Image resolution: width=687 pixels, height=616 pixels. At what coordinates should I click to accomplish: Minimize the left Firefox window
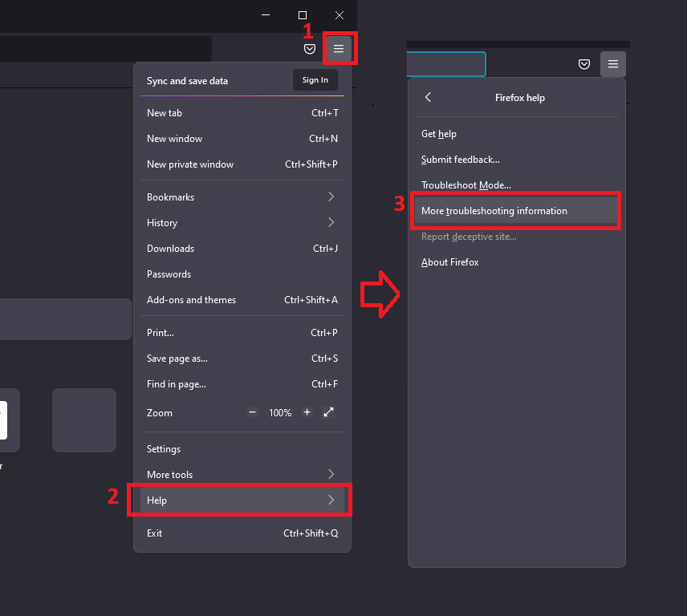[266, 15]
